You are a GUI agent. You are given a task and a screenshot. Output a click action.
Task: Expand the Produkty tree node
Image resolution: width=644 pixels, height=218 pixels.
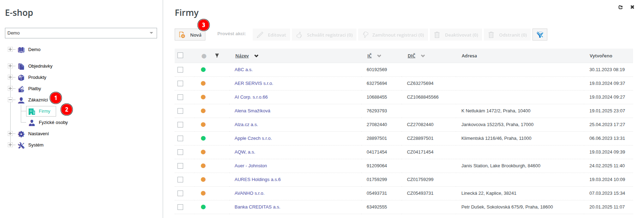(x=10, y=77)
